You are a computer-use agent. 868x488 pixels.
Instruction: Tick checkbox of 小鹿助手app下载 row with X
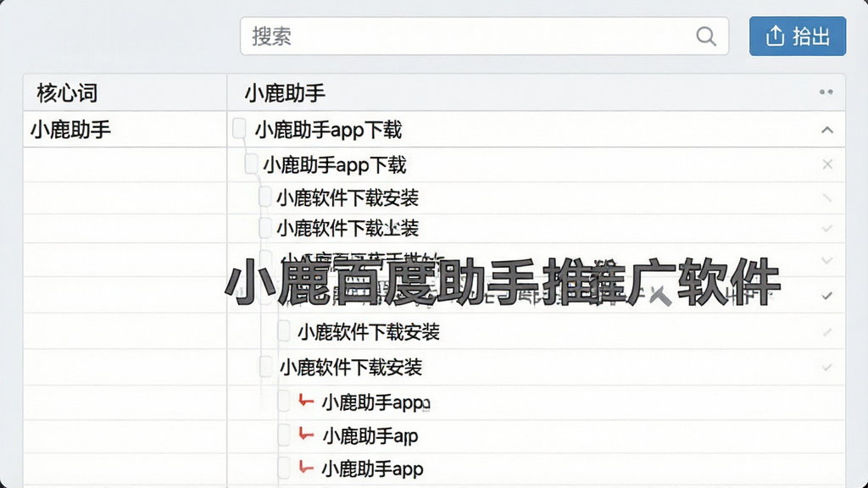tap(251, 164)
